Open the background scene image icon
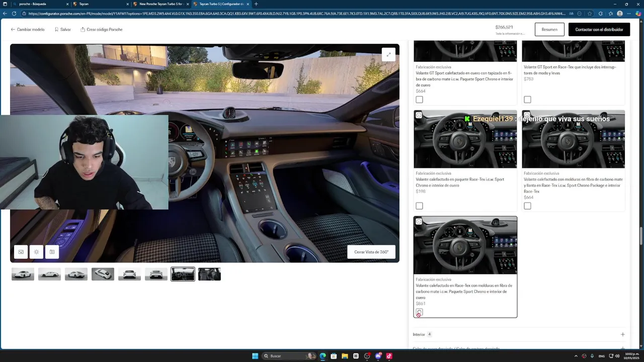The height and width of the screenshot is (362, 644). coord(21,252)
